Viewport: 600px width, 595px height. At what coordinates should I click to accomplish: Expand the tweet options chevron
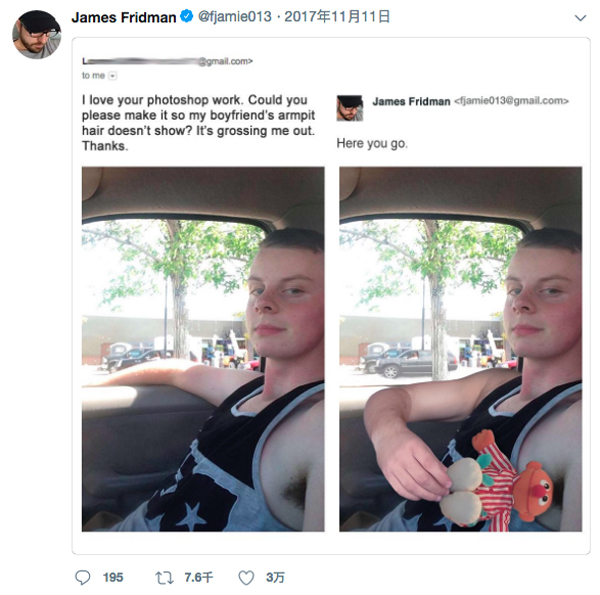click(x=580, y=18)
